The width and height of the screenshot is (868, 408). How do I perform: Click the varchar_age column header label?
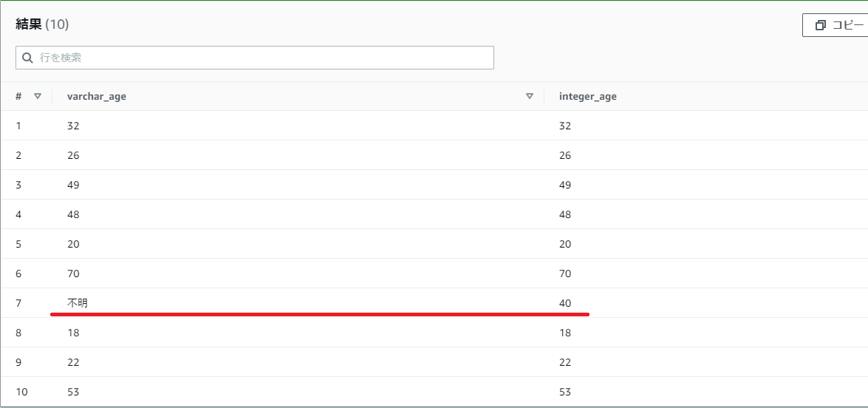point(97,96)
